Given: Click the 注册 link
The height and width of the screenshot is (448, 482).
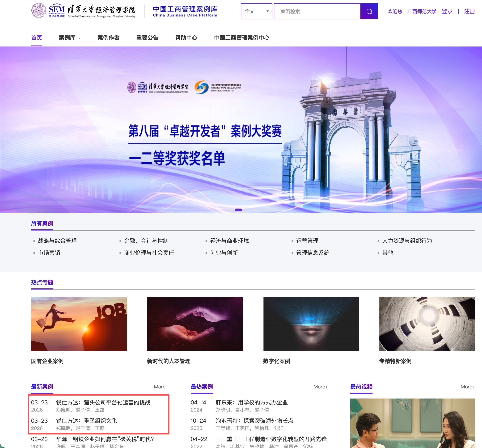Looking at the screenshot, I should (469, 11).
